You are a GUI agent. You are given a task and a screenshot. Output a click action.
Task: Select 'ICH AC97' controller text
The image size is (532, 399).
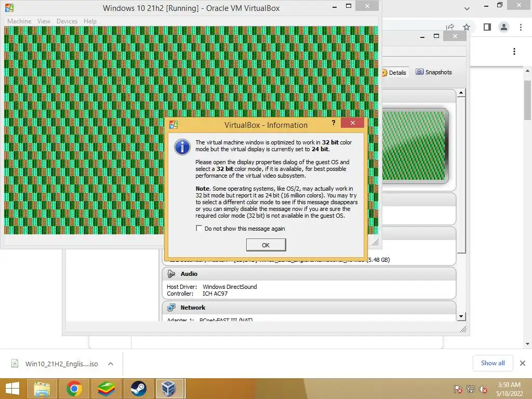coord(215,294)
